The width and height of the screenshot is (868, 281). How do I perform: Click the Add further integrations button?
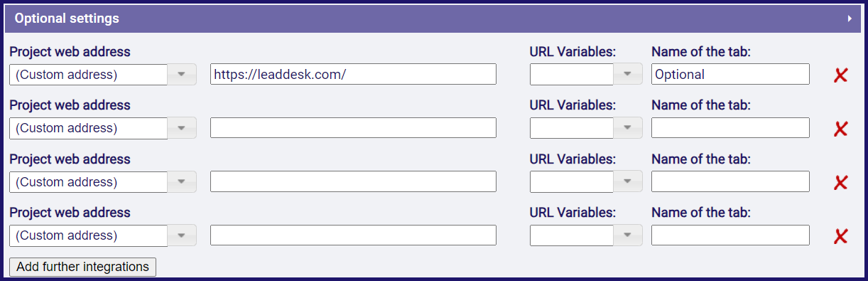pos(83,267)
